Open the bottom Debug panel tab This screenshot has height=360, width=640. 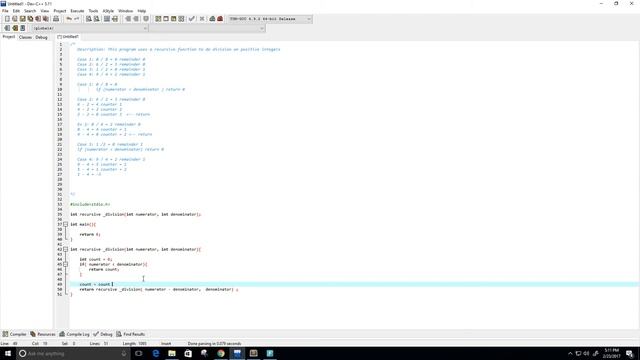click(102, 334)
